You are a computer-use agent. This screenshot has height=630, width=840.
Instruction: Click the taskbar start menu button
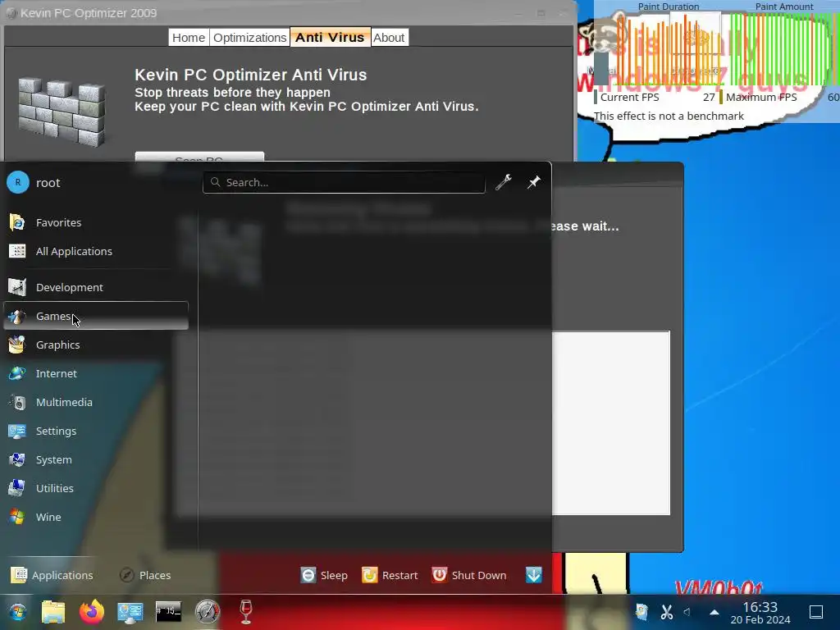coord(17,612)
